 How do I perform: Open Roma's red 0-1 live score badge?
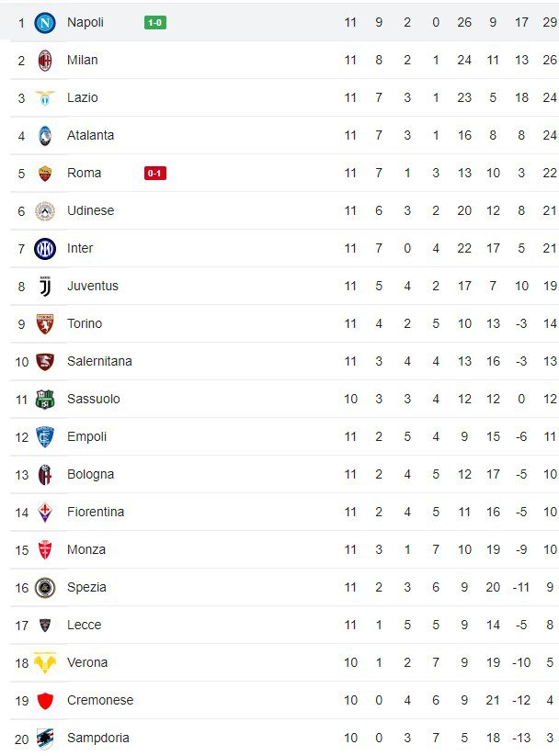coord(155,173)
